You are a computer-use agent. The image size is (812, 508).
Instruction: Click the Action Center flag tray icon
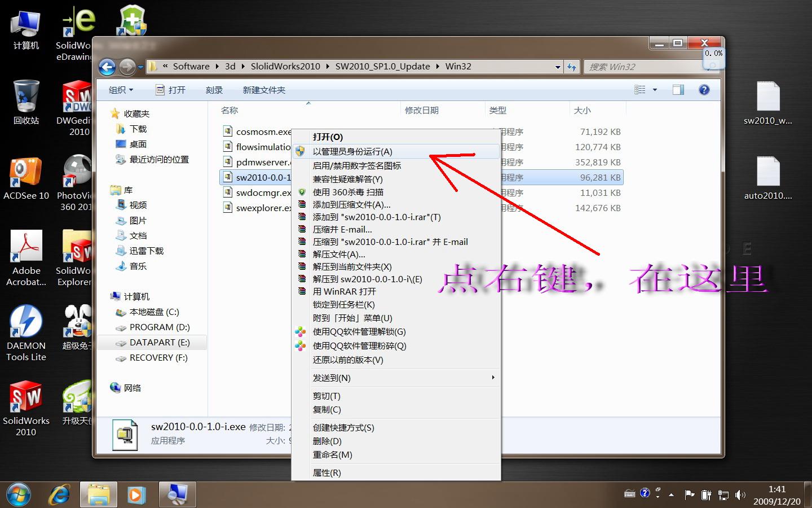pos(689,495)
